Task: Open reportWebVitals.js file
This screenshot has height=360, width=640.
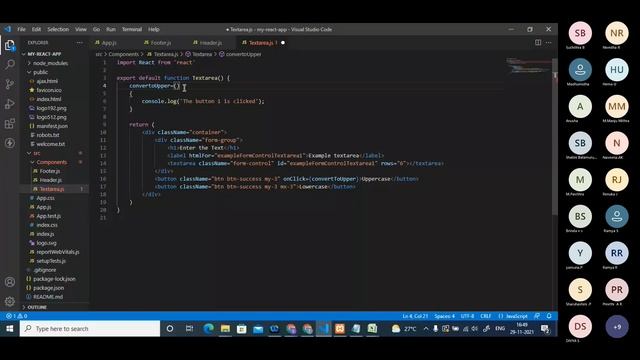Action: [x=58, y=252]
